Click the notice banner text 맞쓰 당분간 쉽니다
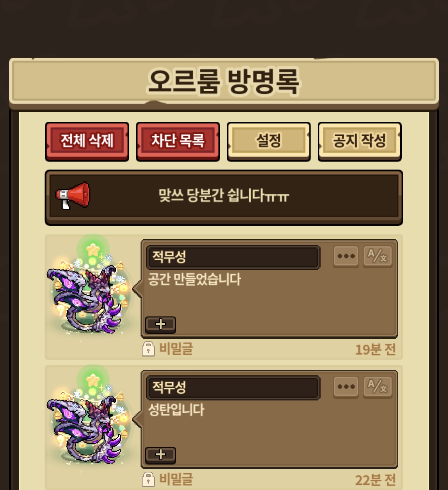The height and width of the screenshot is (490, 448). coord(223,195)
